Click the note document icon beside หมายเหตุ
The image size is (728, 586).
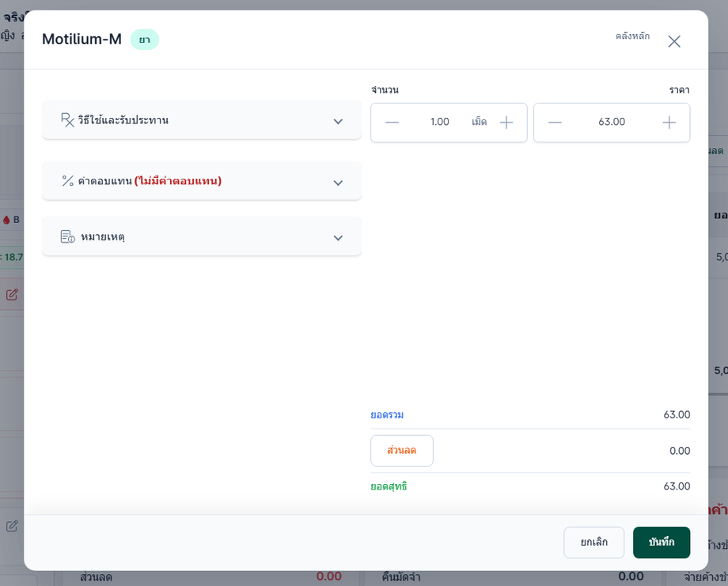click(68, 236)
